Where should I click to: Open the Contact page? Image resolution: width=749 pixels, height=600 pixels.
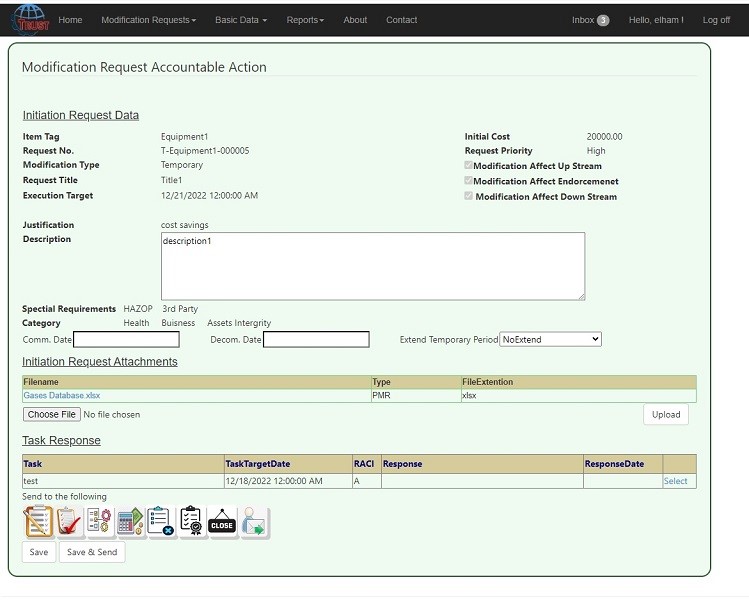tap(401, 20)
